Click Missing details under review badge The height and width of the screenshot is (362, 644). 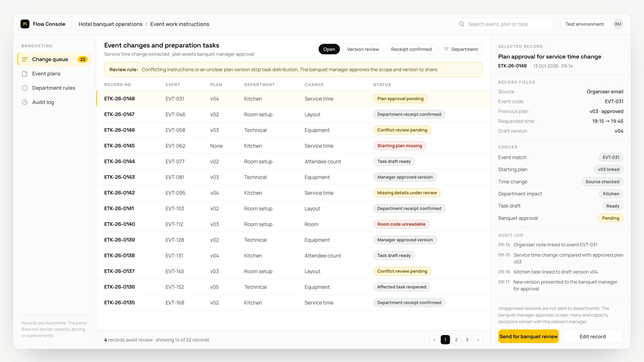(x=407, y=193)
